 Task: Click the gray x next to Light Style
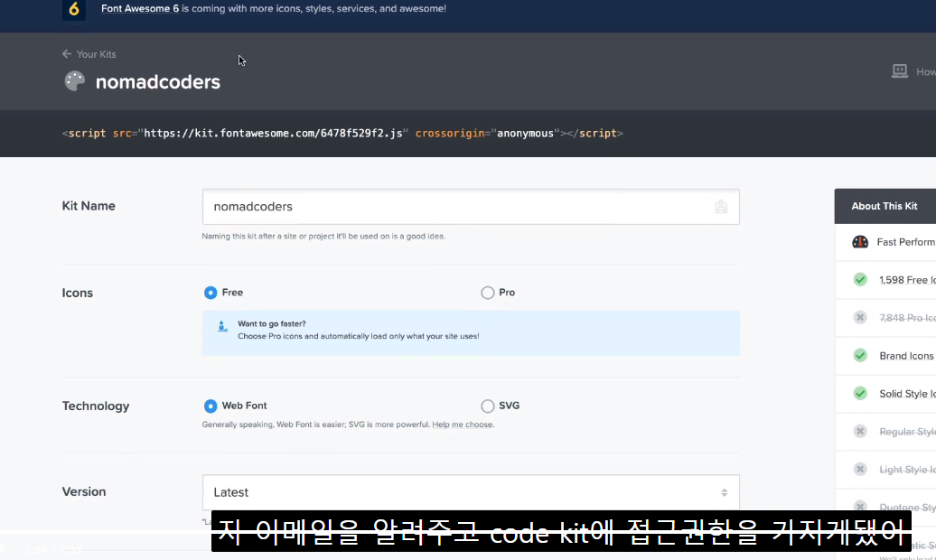click(860, 470)
